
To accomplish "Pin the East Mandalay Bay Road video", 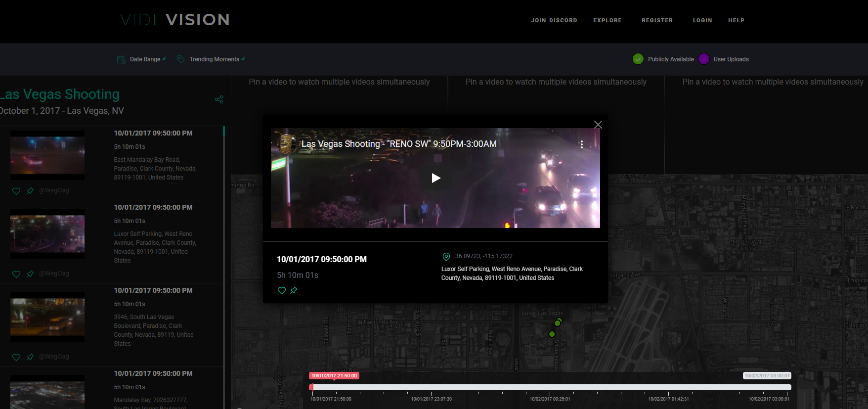I will click(x=30, y=191).
